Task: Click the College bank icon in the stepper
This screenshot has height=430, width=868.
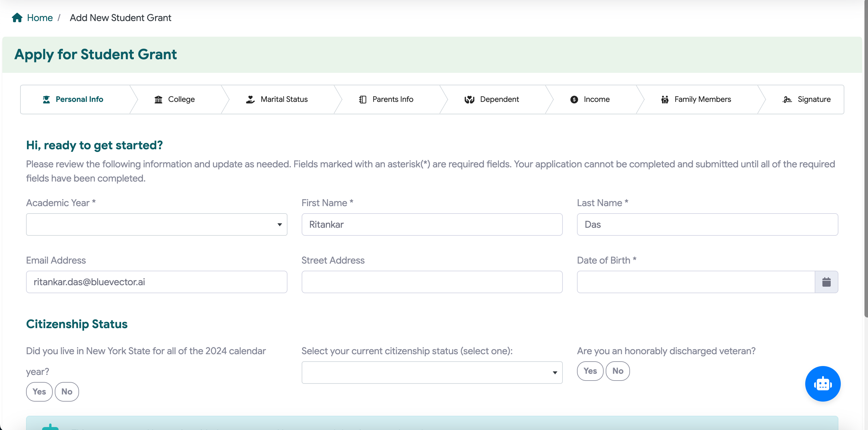Action: 158,100
